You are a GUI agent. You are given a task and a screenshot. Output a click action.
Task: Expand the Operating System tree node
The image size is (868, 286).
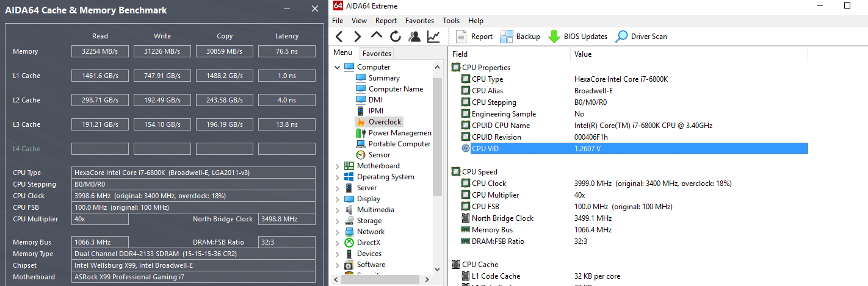coord(338,177)
